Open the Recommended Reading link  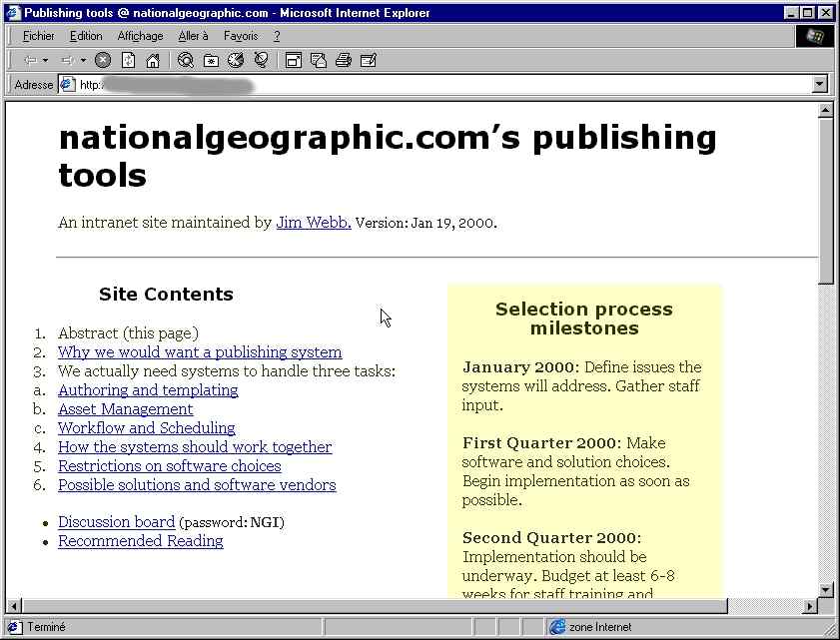point(141,541)
